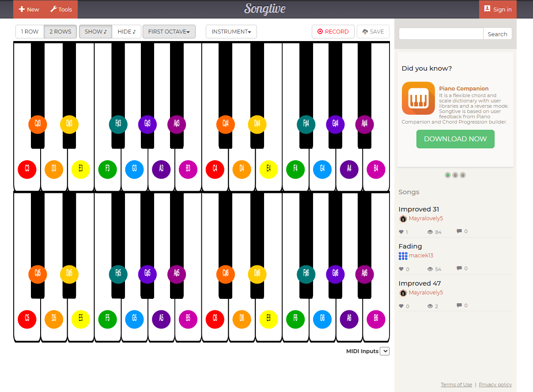Switch keyboard layout to 1 ROW
The width and height of the screenshot is (533, 392).
[x=30, y=32]
